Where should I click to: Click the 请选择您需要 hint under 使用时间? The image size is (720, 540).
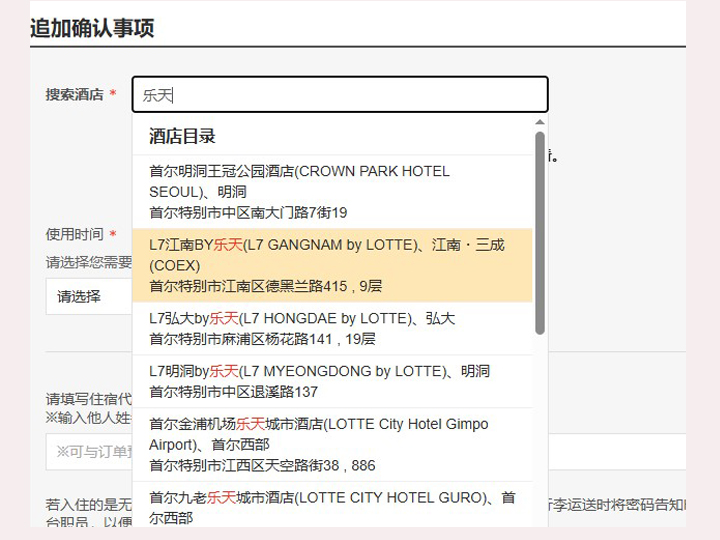(x=88, y=262)
